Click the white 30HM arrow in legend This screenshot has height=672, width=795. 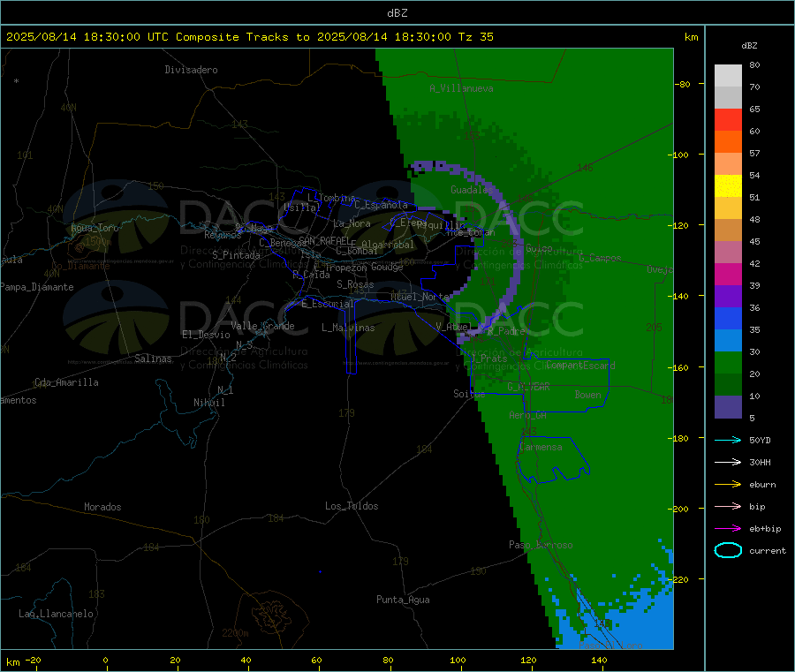point(728,462)
